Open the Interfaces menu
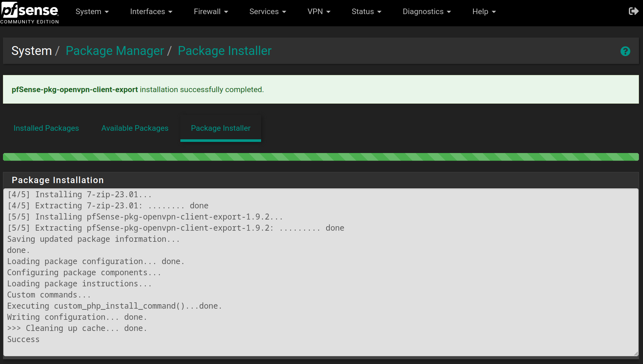 [151, 12]
